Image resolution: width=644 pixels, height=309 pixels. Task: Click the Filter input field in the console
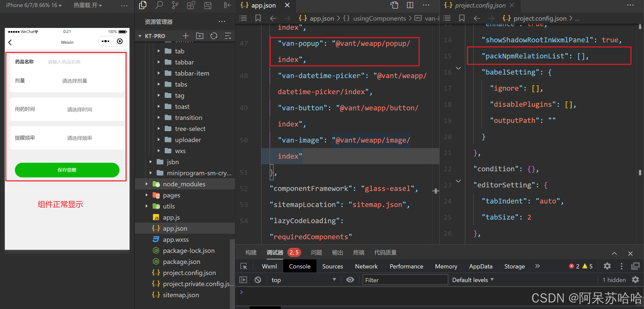pyautogui.click(x=405, y=280)
